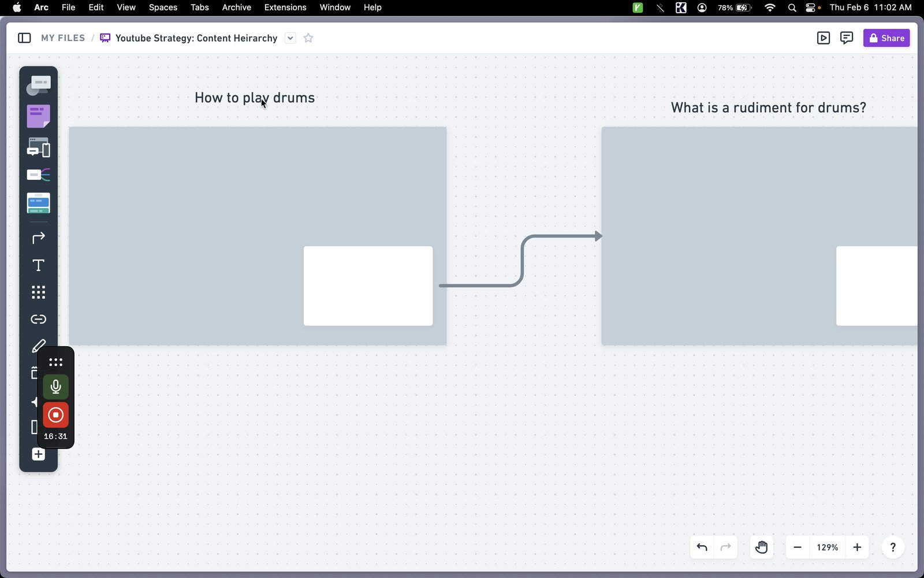Image resolution: width=924 pixels, height=578 pixels.
Task: Toggle the sidebar panel icon
Action: click(x=24, y=38)
